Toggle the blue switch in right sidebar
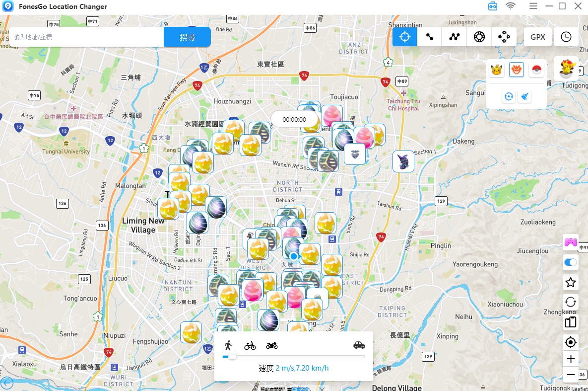 click(x=570, y=262)
